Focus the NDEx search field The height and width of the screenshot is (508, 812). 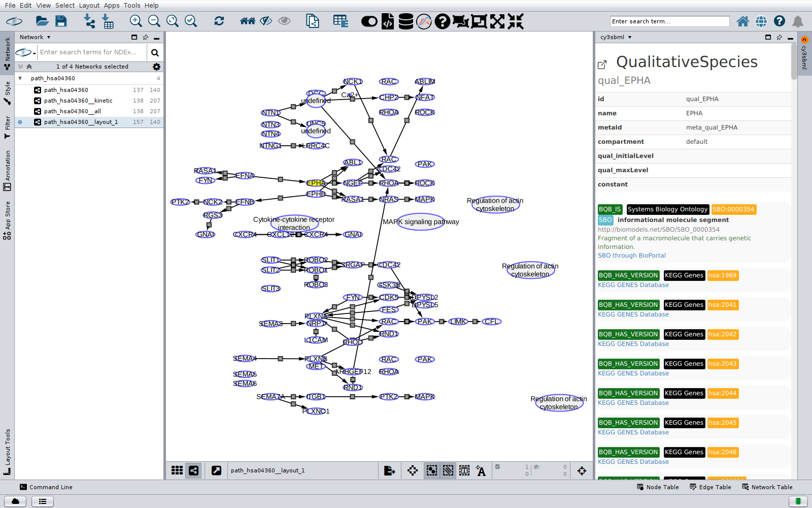[91, 52]
